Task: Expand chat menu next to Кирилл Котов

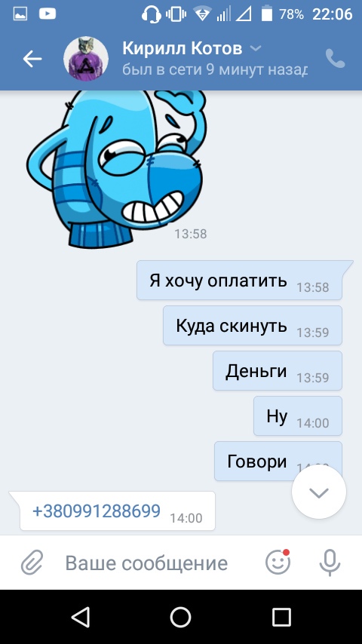Action: 256,48
